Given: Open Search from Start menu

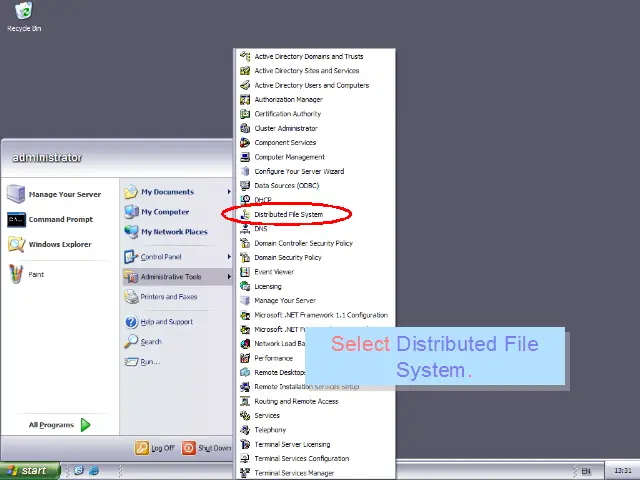Looking at the screenshot, I should 143,342.
